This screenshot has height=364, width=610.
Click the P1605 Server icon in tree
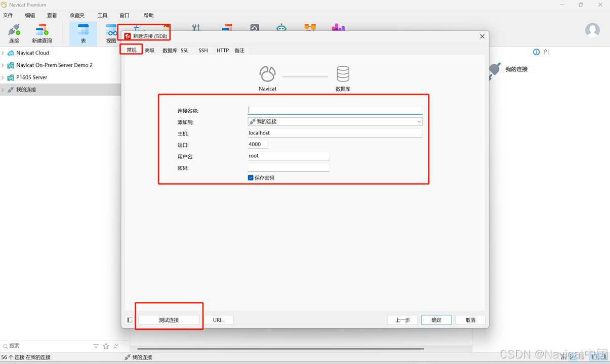[11, 78]
